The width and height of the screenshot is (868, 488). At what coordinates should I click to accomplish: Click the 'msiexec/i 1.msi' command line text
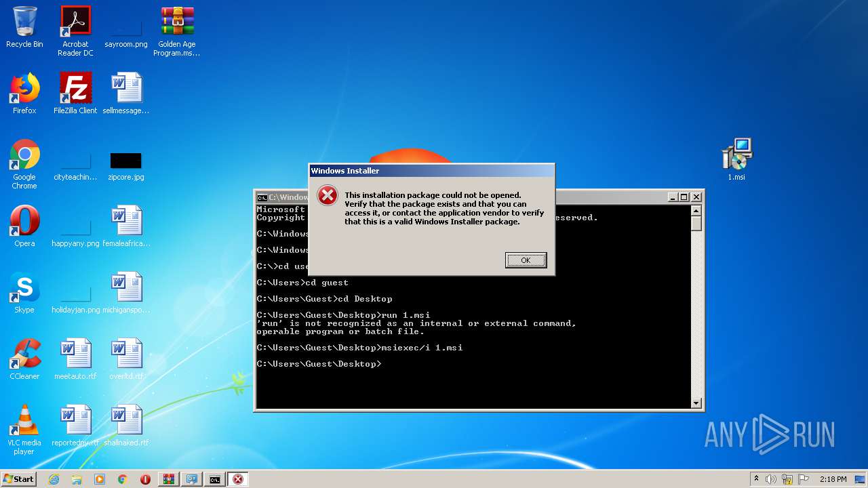[422, 348]
